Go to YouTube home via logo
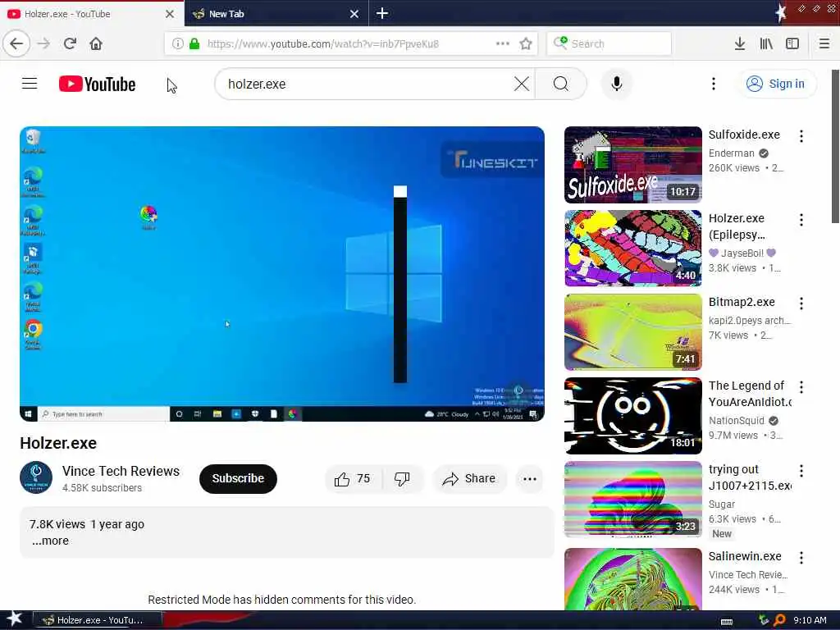Image resolution: width=840 pixels, height=630 pixels. coord(97,84)
